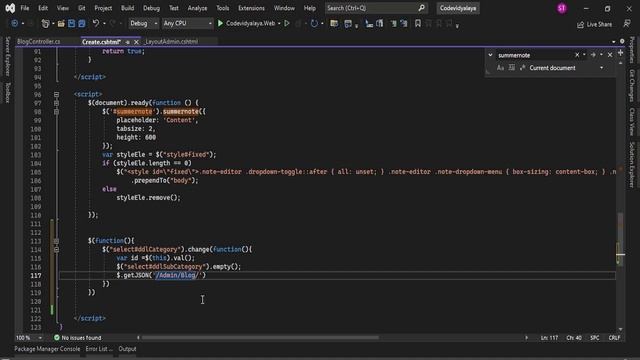Close the Create.cshtml tab
The height and width of the screenshot is (360, 640).
coord(136,42)
